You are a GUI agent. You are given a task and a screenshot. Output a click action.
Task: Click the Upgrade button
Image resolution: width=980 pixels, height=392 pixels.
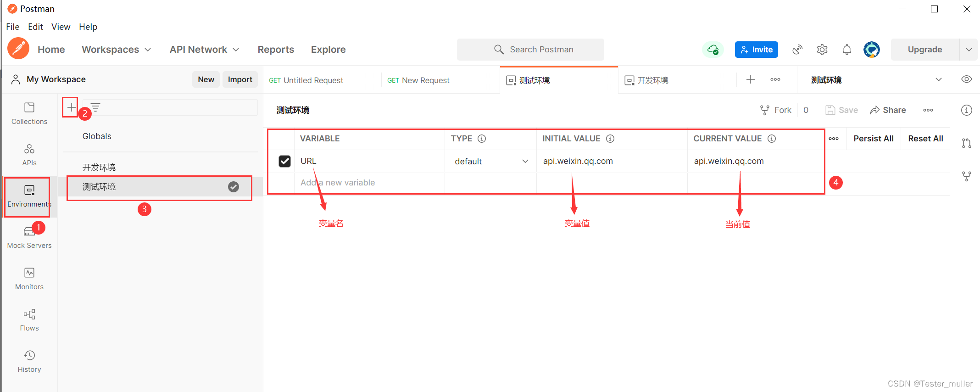pyautogui.click(x=925, y=50)
